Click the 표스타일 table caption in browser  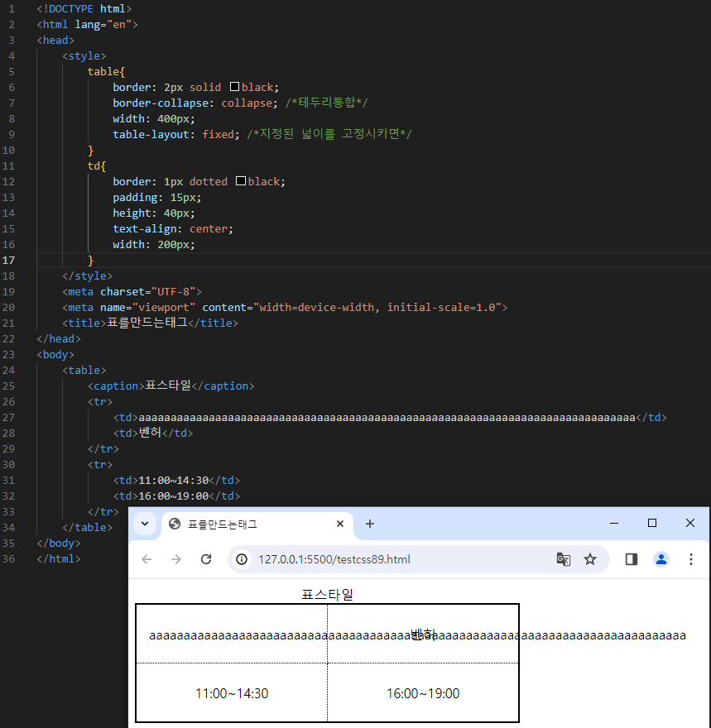tap(328, 595)
